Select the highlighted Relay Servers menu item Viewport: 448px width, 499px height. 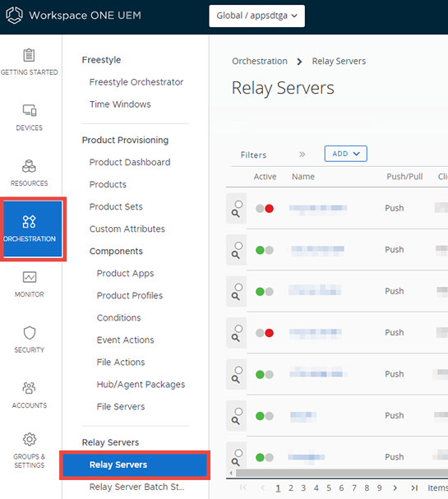135,465
